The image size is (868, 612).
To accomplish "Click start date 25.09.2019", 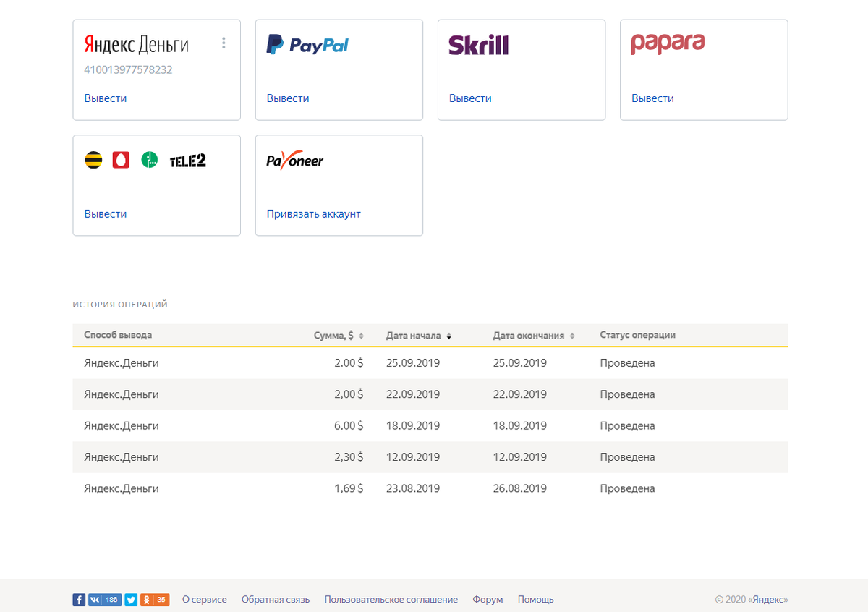I will [413, 363].
